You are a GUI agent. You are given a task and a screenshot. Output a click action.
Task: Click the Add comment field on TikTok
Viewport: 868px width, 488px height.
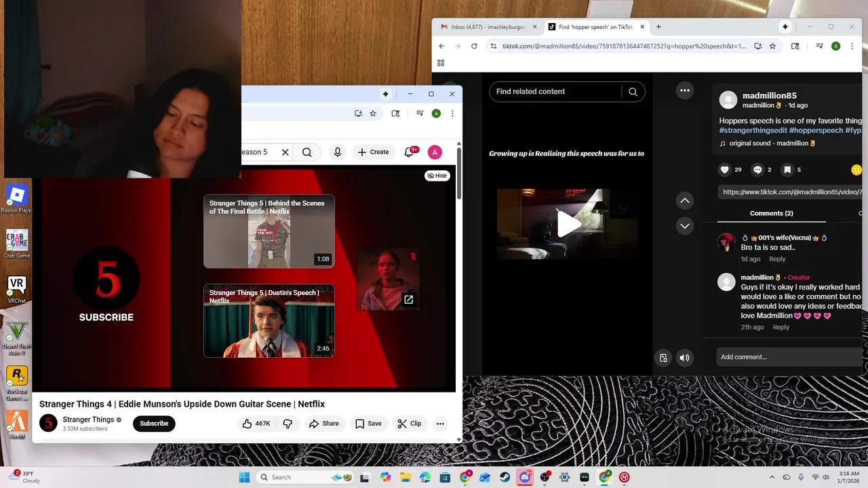click(790, 357)
